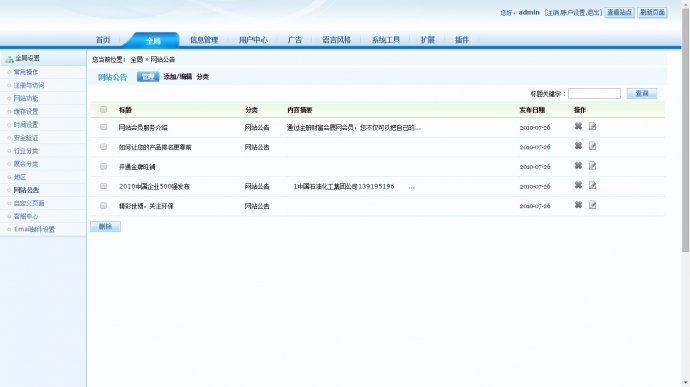Image resolution: width=690 pixels, height=387 pixels.
Task: Click the 查看站点 button
Action: tap(619, 12)
